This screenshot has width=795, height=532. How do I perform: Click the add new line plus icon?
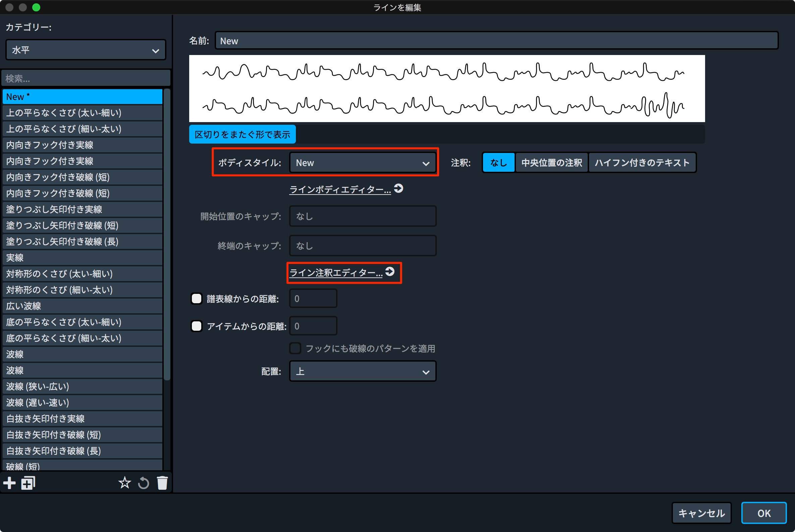9,483
